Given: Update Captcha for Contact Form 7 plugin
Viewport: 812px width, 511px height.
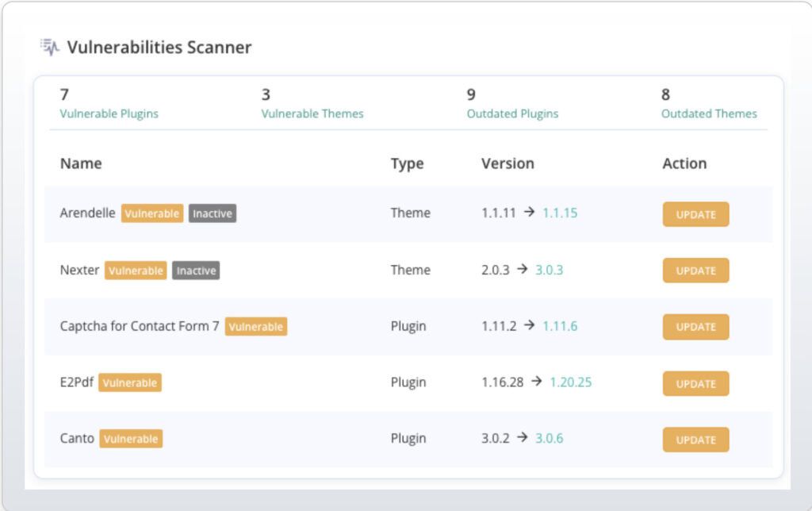Looking at the screenshot, I should click(x=695, y=327).
